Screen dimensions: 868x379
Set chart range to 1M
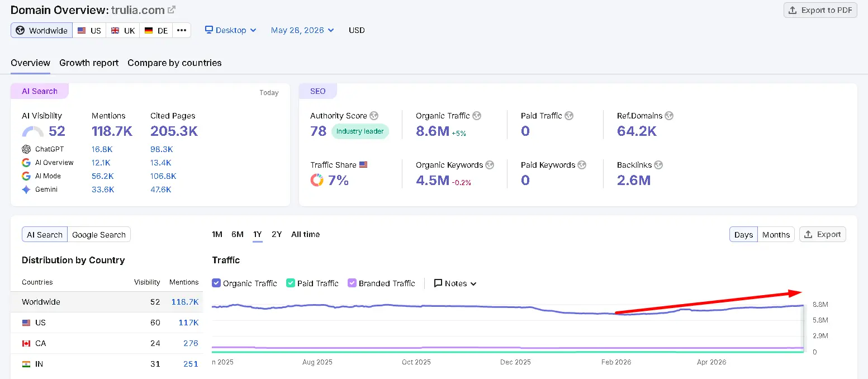pos(217,234)
